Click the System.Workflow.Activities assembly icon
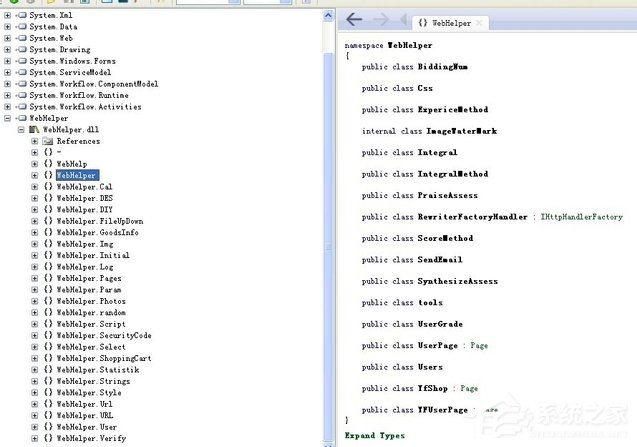Screen dimensions: 637x447 click(21, 107)
